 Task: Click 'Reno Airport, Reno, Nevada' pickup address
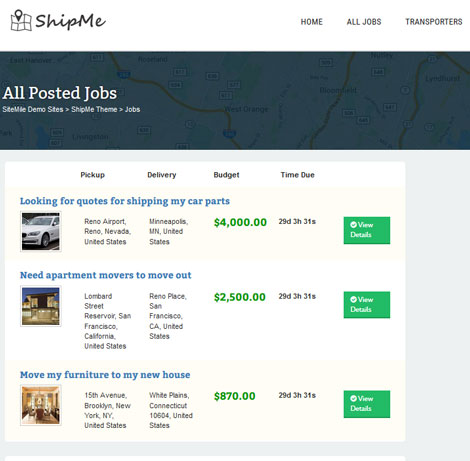107,231
